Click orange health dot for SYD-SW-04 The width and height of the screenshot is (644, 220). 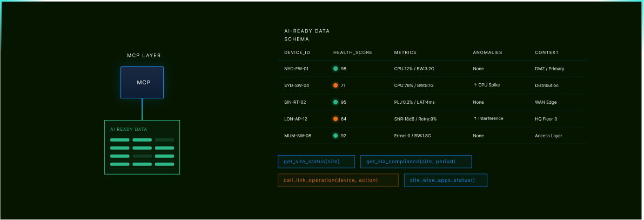pos(336,85)
